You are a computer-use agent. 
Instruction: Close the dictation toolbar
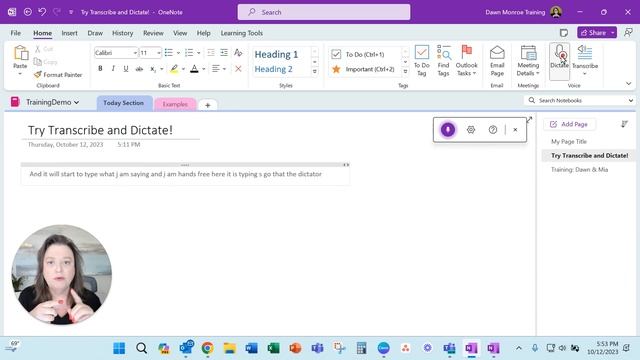click(x=515, y=130)
